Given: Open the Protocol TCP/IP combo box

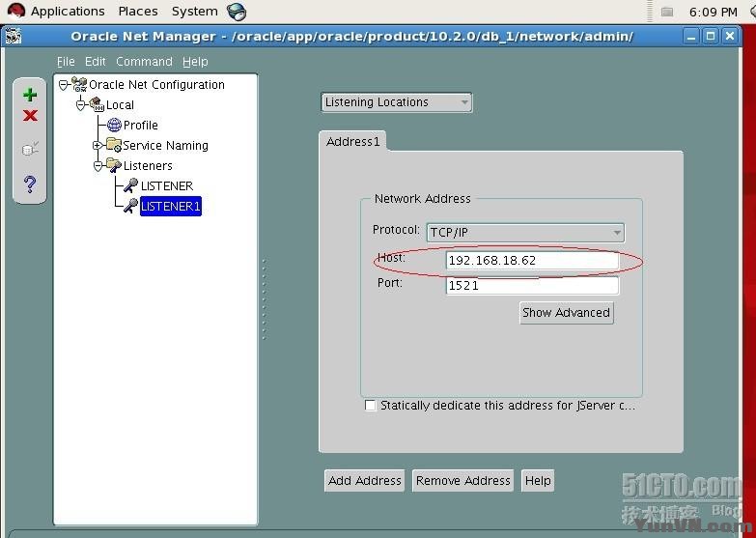Looking at the screenshot, I should 525,233.
